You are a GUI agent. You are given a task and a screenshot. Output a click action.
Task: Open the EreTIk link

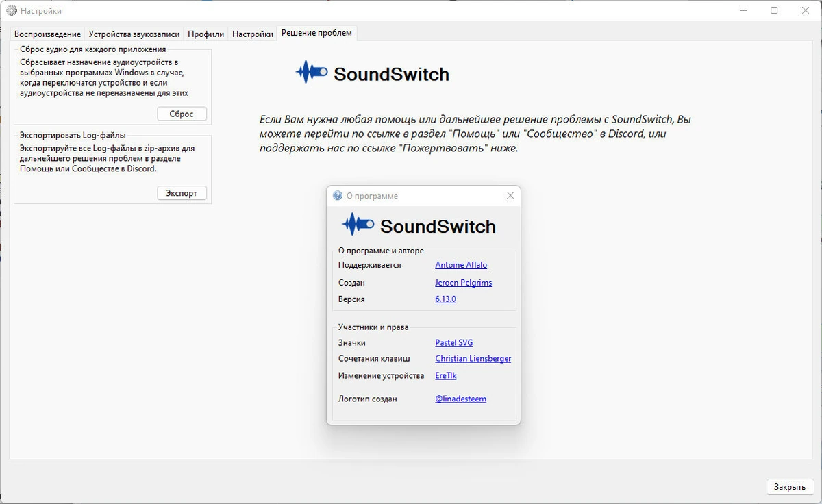pyautogui.click(x=445, y=376)
